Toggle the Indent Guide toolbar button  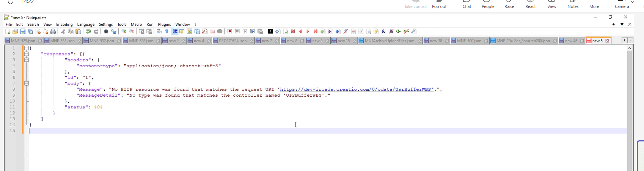tap(174, 31)
